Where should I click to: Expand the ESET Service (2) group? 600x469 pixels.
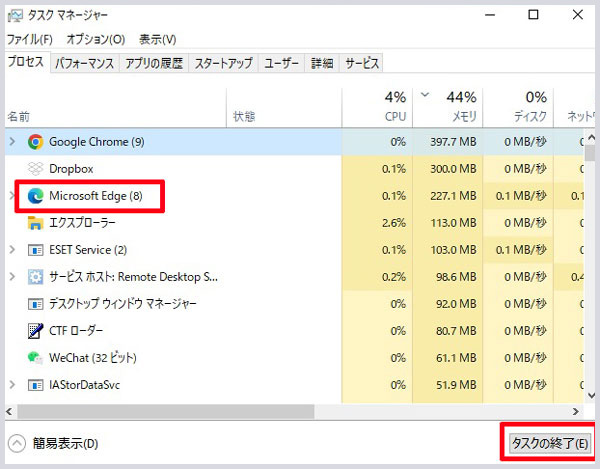pyautogui.click(x=12, y=250)
